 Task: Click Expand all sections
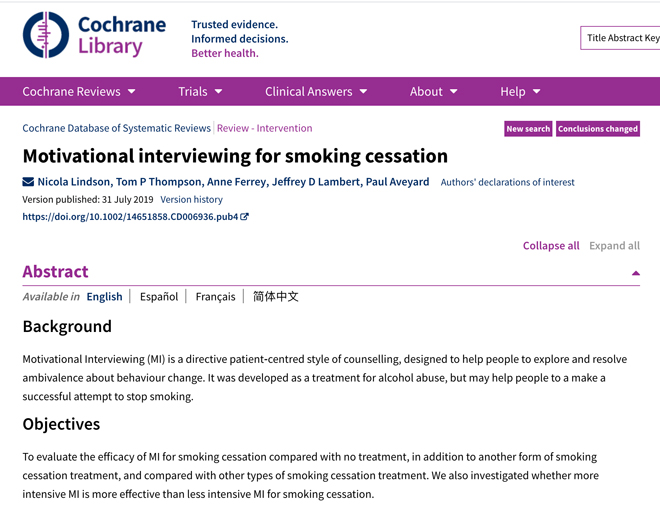point(615,246)
